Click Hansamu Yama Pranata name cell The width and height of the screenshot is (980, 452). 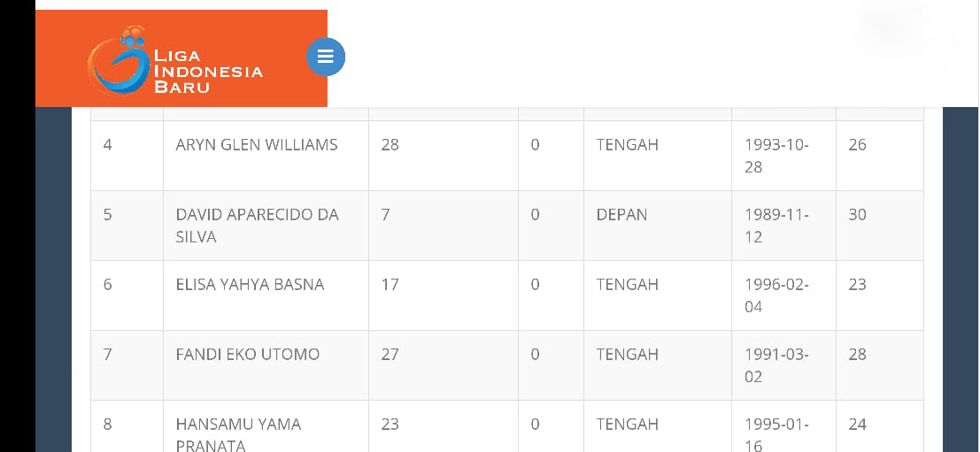click(x=266, y=426)
